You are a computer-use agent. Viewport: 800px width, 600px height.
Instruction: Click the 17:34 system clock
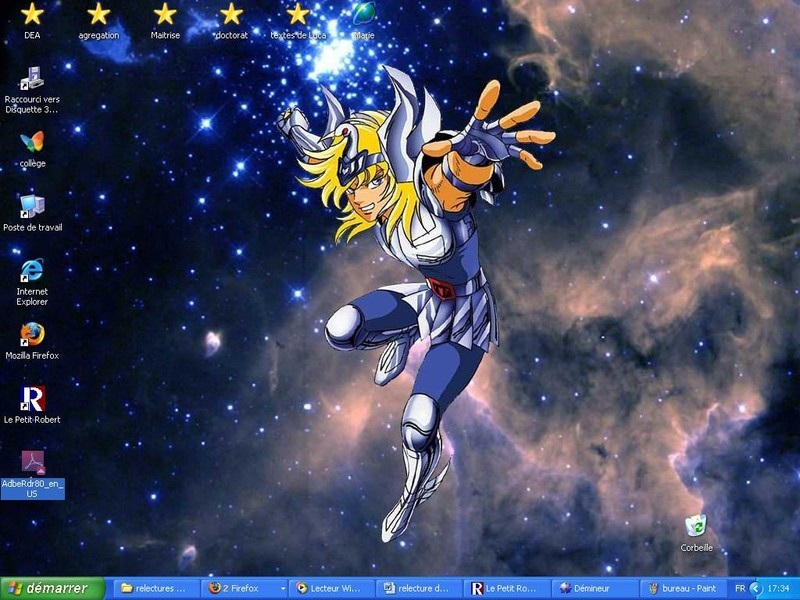pyautogui.click(x=779, y=589)
